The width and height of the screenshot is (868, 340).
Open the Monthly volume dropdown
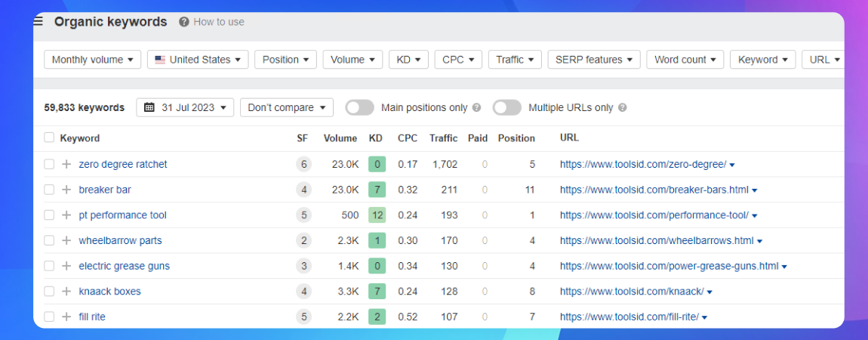[92, 60]
